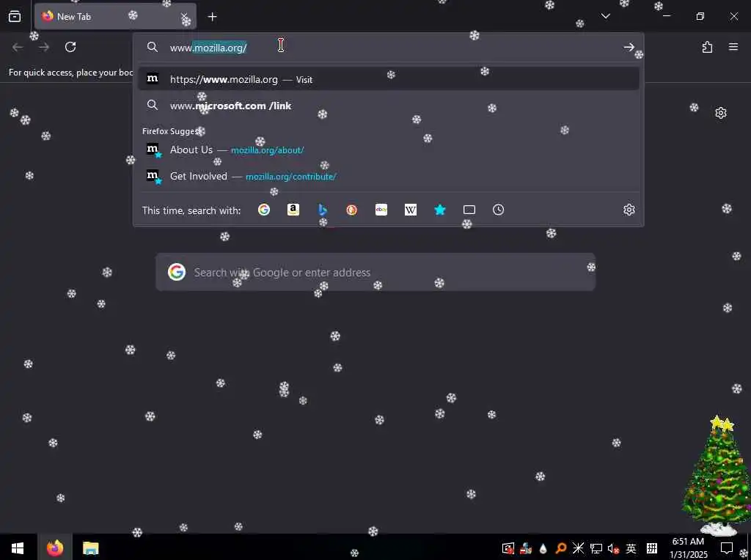This screenshot has height=560, width=751.
Task: Click the IME mode 拼 tray icon
Action: (x=651, y=548)
